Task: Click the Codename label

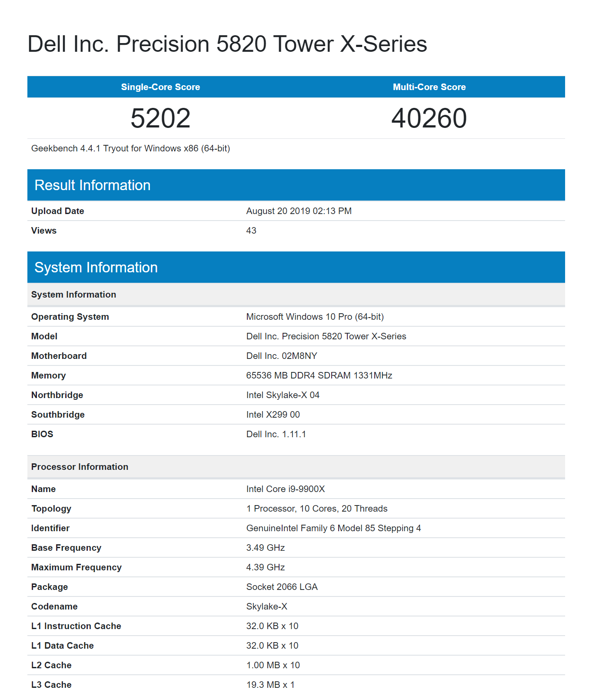Action: (x=54, y=606)
